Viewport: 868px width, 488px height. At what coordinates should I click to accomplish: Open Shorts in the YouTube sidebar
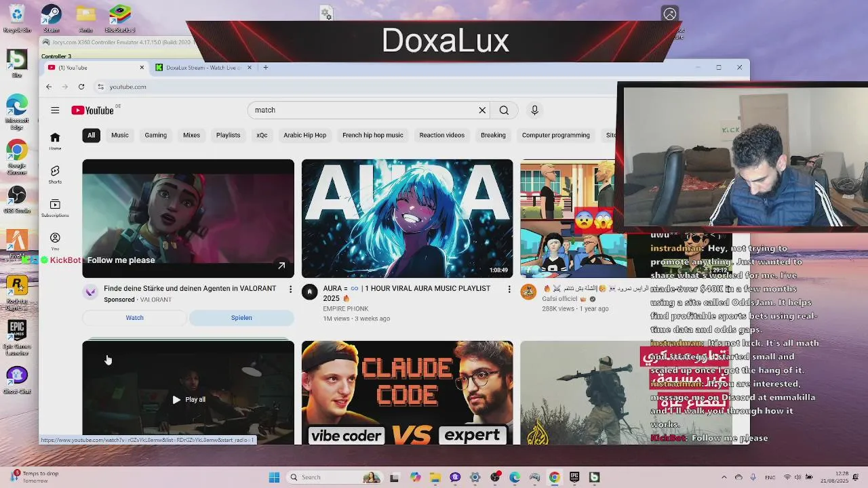click(x=55, y=175)
